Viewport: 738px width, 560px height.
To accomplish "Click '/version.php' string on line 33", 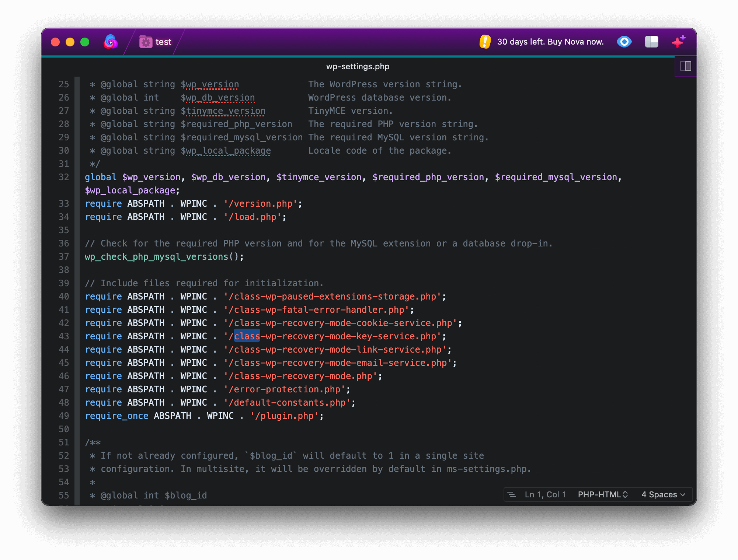I will pos(260,204).
